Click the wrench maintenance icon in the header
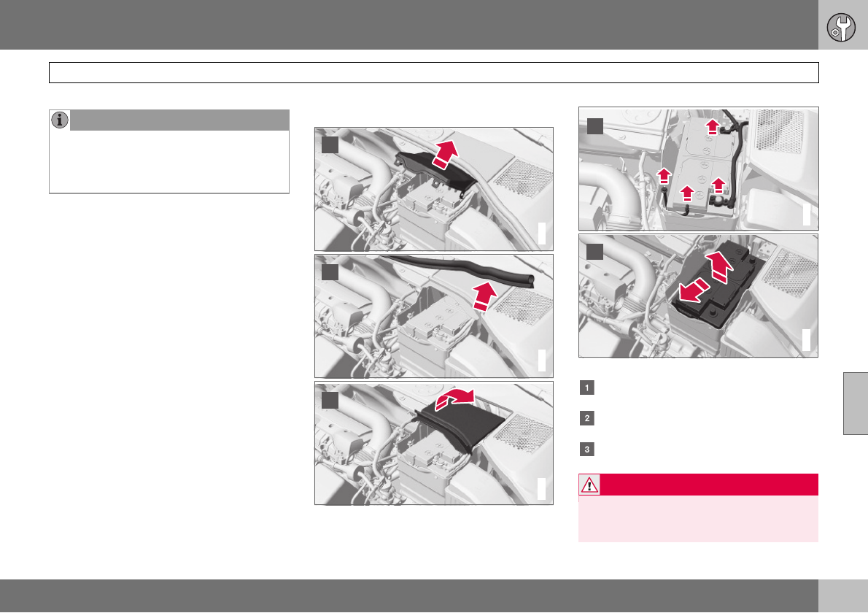The image size is (868, 613). [841, 26]
